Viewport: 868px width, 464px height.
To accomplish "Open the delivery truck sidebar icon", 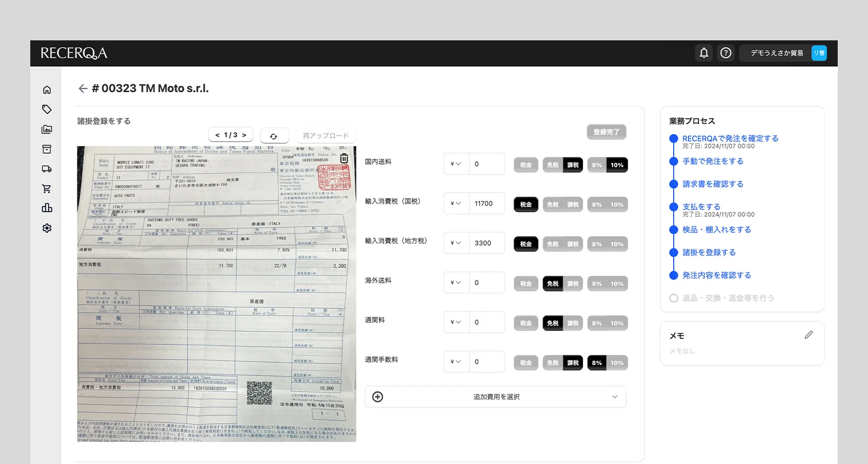I will pos(47,169).
